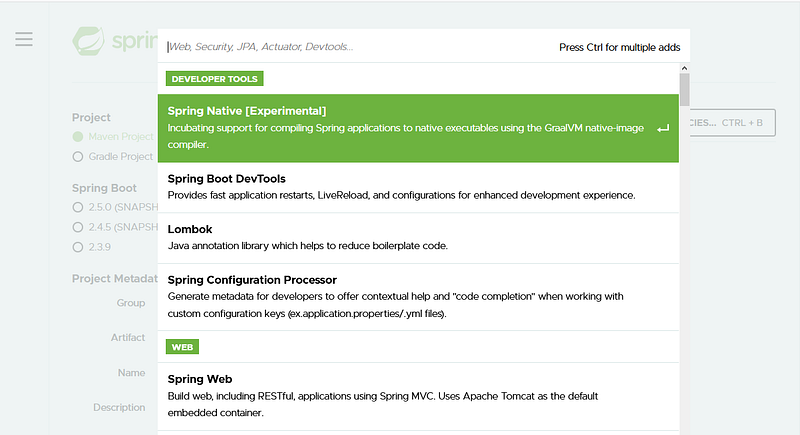Choose Spring Boot version 2.3.9
Viewport: 800px width, 435px height.
(78, 245)
